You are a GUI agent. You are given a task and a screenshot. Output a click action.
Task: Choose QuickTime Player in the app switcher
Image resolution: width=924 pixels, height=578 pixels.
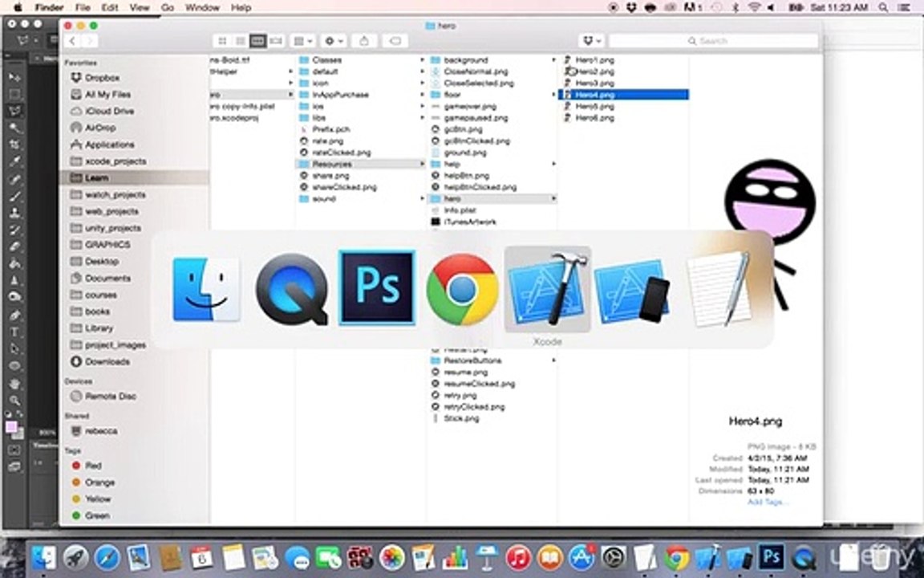[x=292, y=289]
